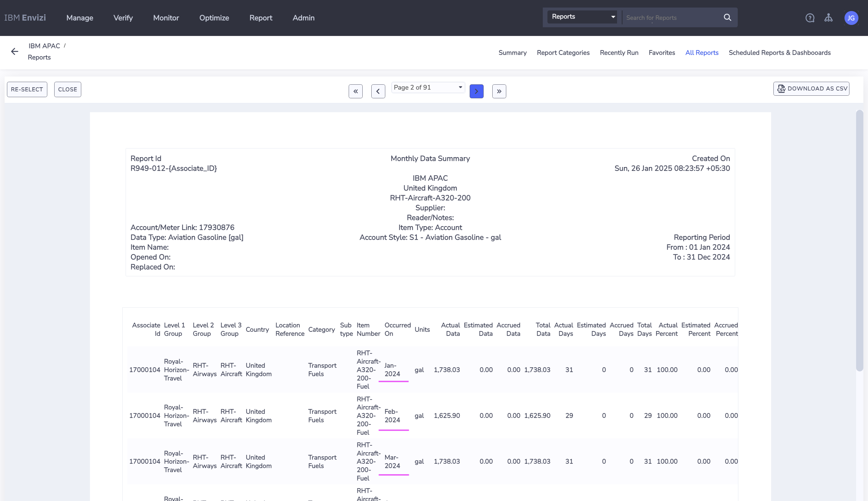Open the Manage menu
Image resolution: width=868 pixels, height=501 pixels.
[x=79, y=18]
